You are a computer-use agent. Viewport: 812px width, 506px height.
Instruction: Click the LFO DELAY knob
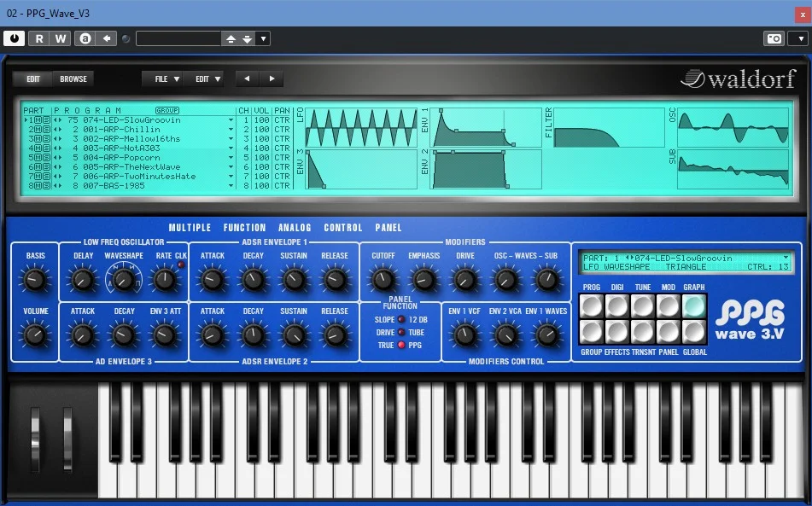[82, 280]
